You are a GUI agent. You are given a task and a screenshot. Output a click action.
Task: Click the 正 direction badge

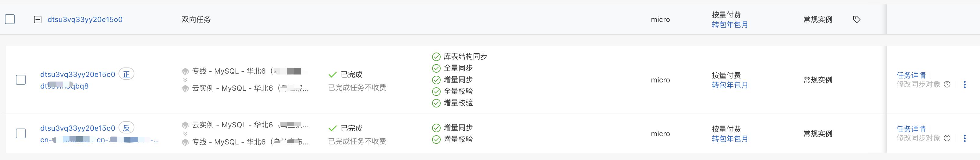[x=126, y=74]
